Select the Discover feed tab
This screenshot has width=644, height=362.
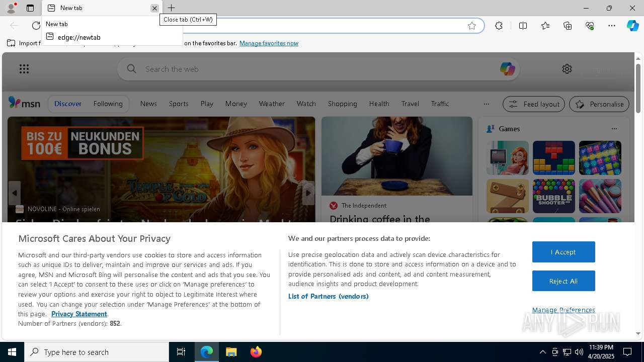[x=68, y=104]
